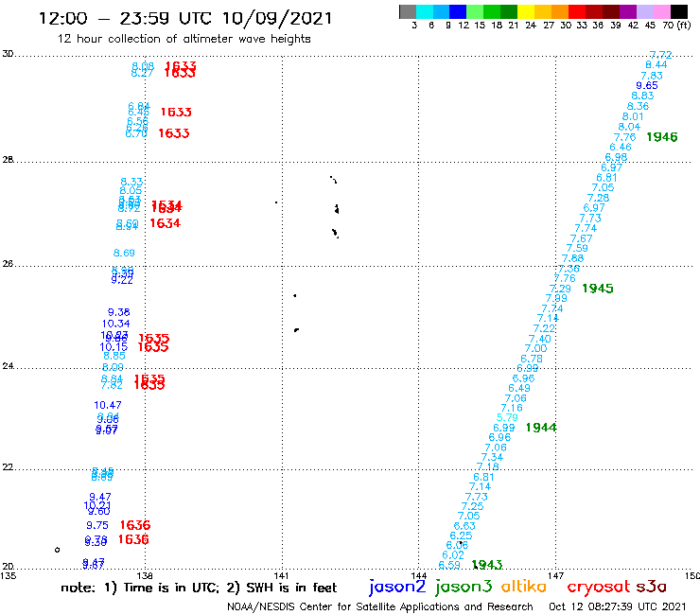Click the wave height value 10.15
700x615 pixels.
[114, 347]
